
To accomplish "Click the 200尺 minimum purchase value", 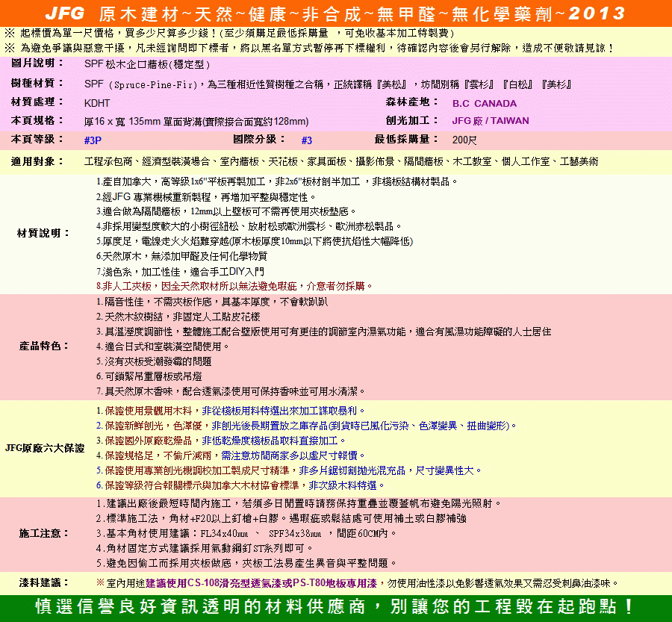I will 464,140.
